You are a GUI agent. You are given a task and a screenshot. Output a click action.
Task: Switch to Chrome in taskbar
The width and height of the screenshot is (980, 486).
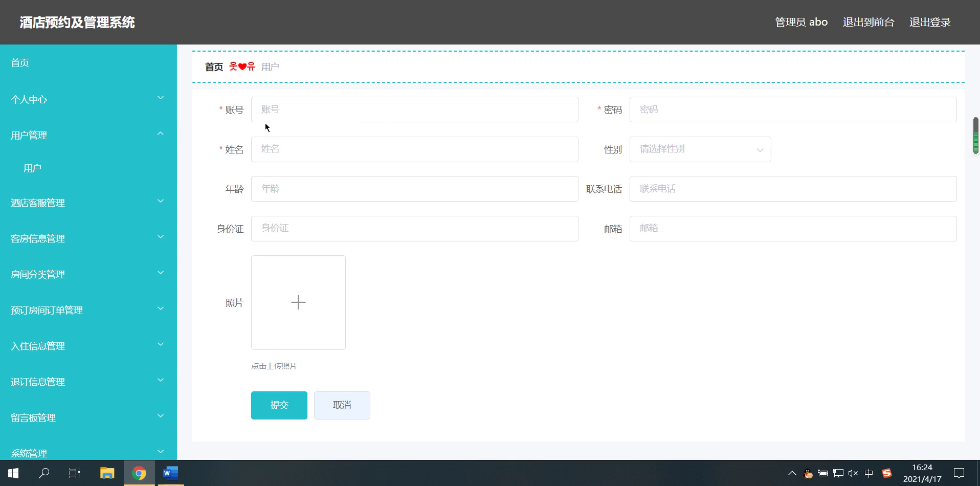tap(139, 473)
